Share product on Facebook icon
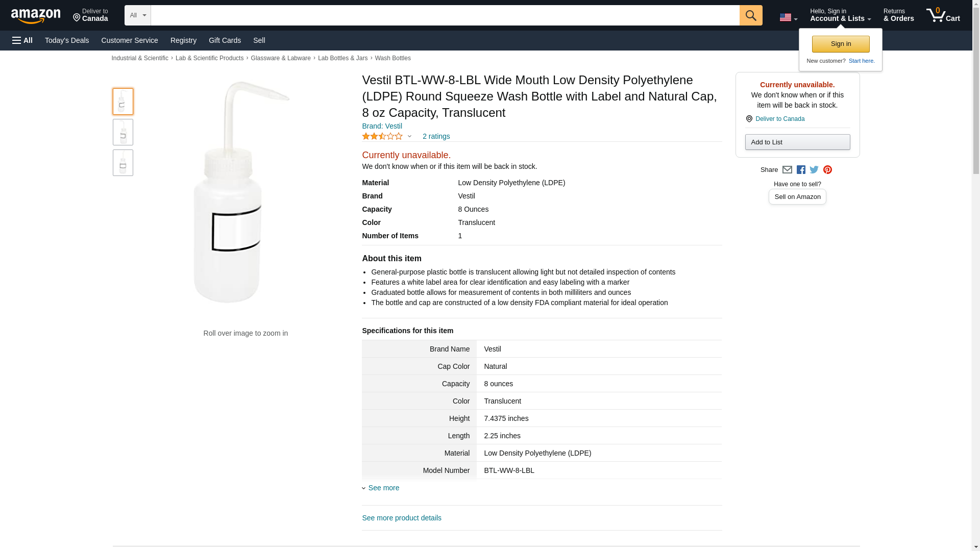 801,170
